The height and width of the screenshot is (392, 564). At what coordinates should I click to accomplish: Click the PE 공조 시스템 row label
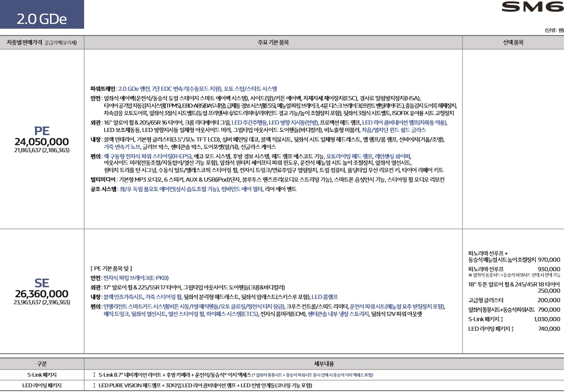tap(103, 189)
